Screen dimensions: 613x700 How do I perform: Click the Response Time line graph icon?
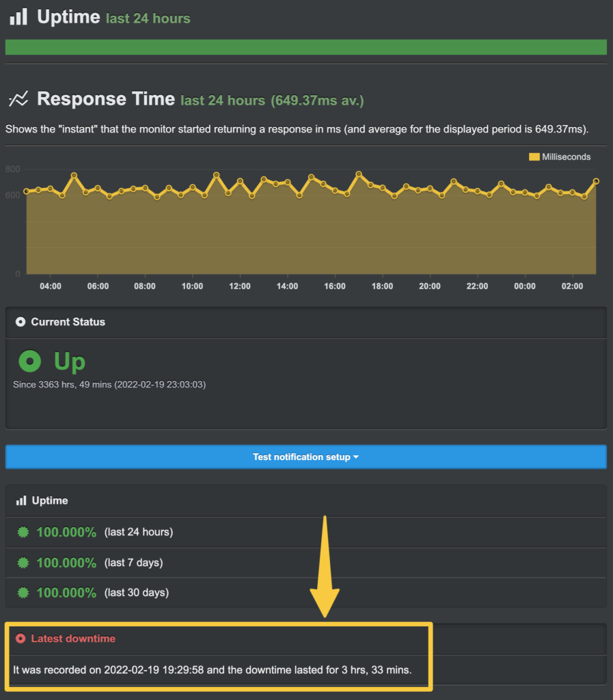click(x=18, y=98)
